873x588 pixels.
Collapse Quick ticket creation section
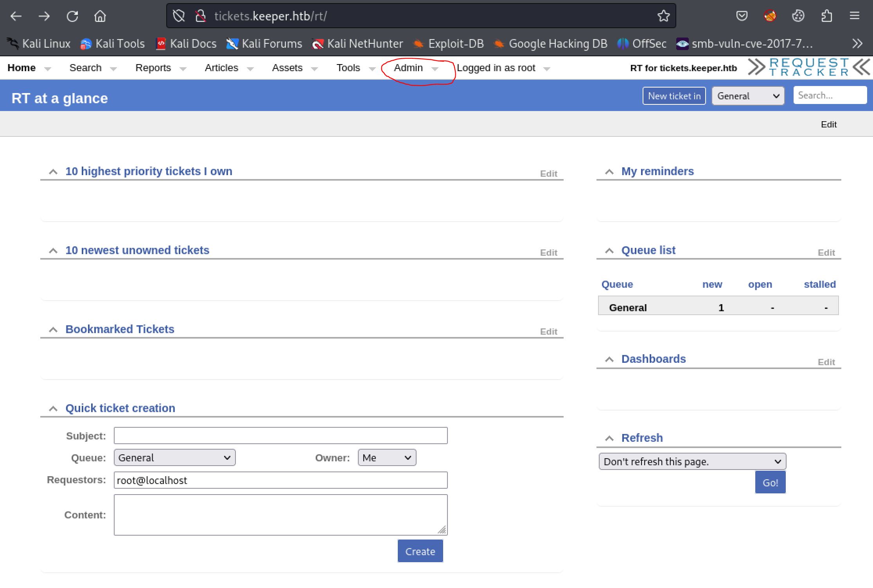(x=53, y=409)
